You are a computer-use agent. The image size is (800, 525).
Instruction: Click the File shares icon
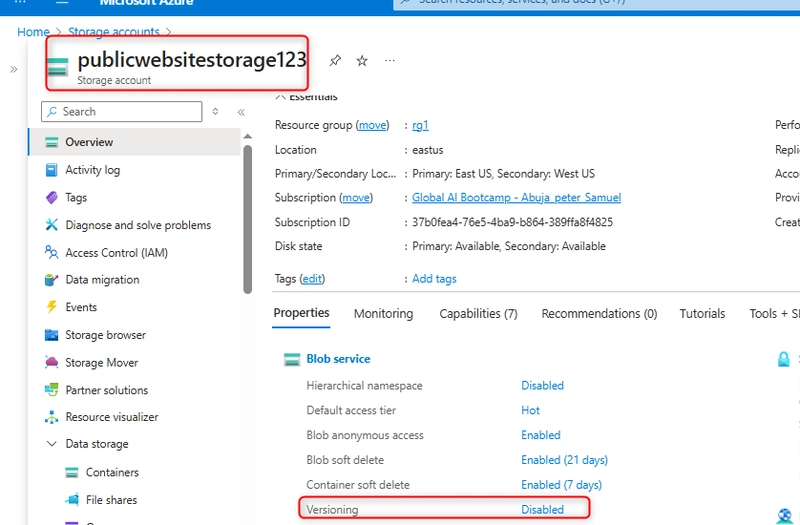72,499
